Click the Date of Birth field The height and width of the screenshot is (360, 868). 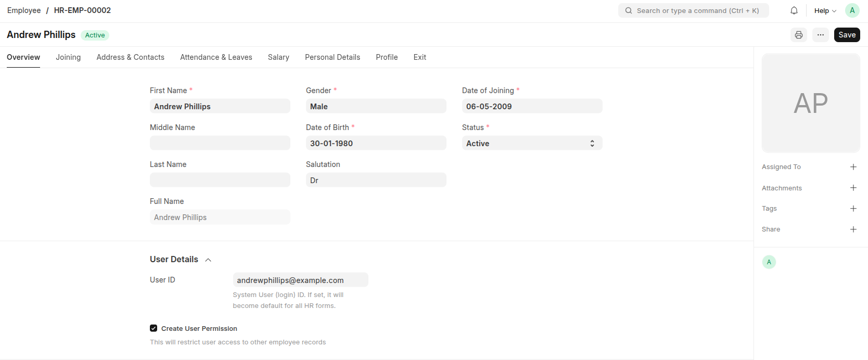[x=376, y=143]
